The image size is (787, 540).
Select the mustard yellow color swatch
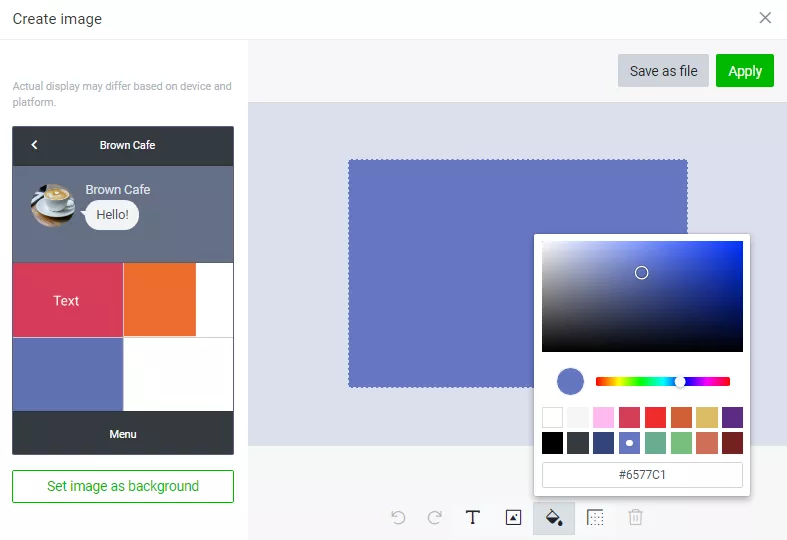pyautogui.click(x=707, y=418)
